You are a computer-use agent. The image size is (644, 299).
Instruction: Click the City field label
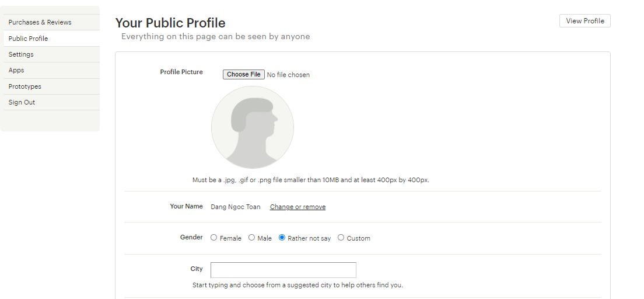[x=197, y=269]
